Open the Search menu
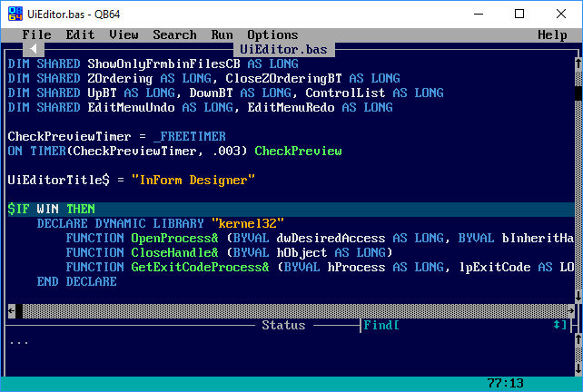This screenshot has width=583, height=392. coord(174,34)
